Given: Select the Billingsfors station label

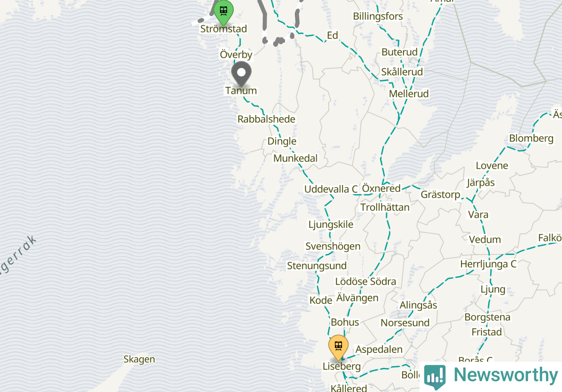Looking at the screenshot, I should pos(378,16).
